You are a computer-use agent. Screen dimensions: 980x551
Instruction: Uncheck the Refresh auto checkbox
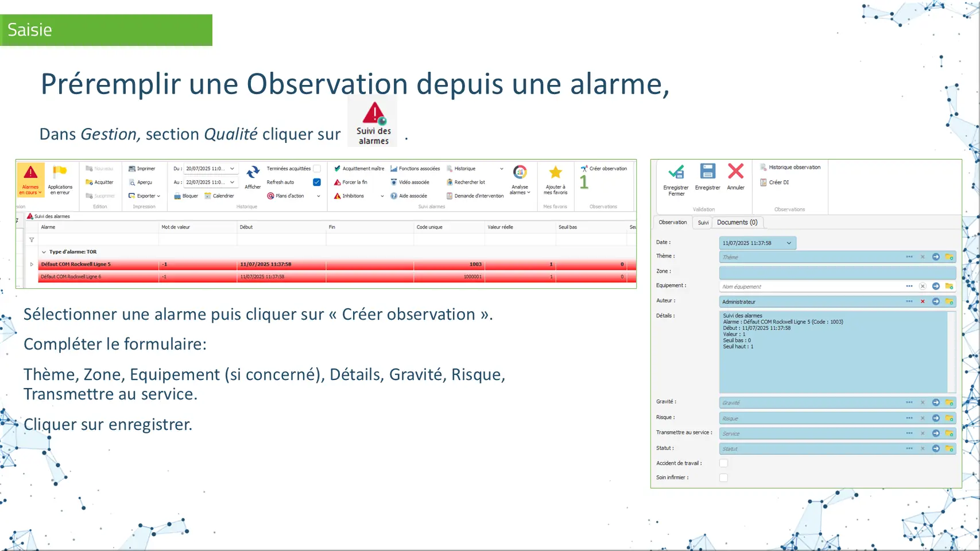pyautogui.click(x=317, y=182)
